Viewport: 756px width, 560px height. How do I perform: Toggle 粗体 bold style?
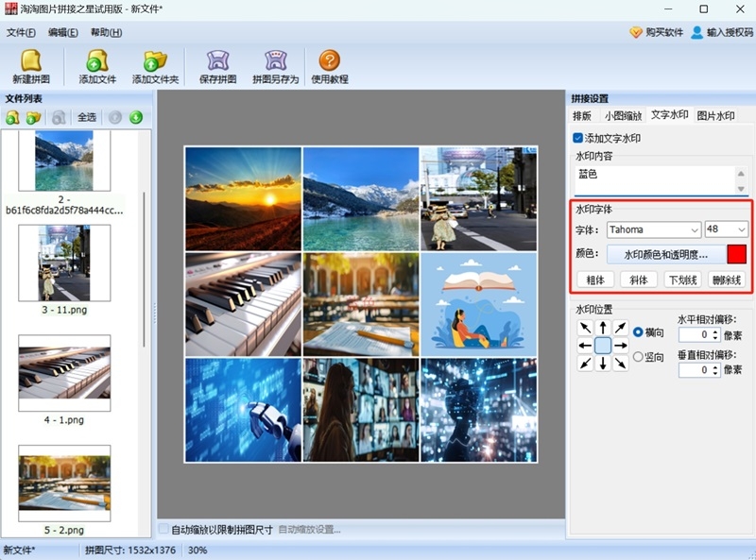595,280
